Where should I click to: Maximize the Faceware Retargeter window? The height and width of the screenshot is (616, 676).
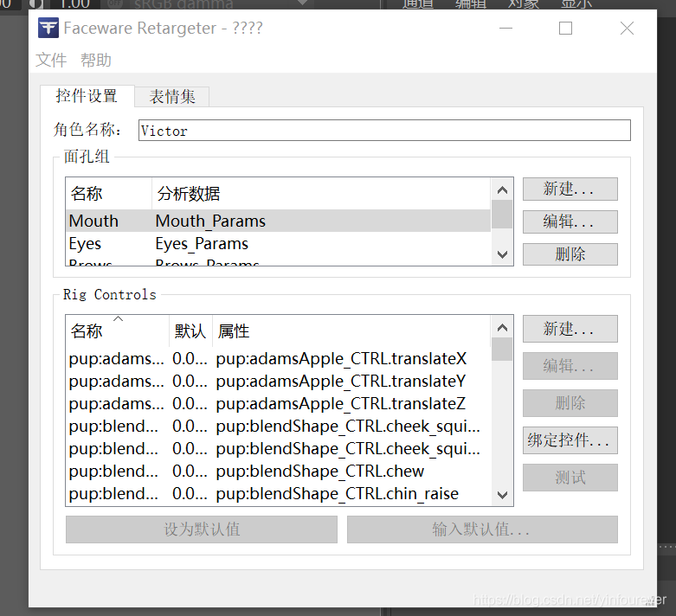pos(565,28)
